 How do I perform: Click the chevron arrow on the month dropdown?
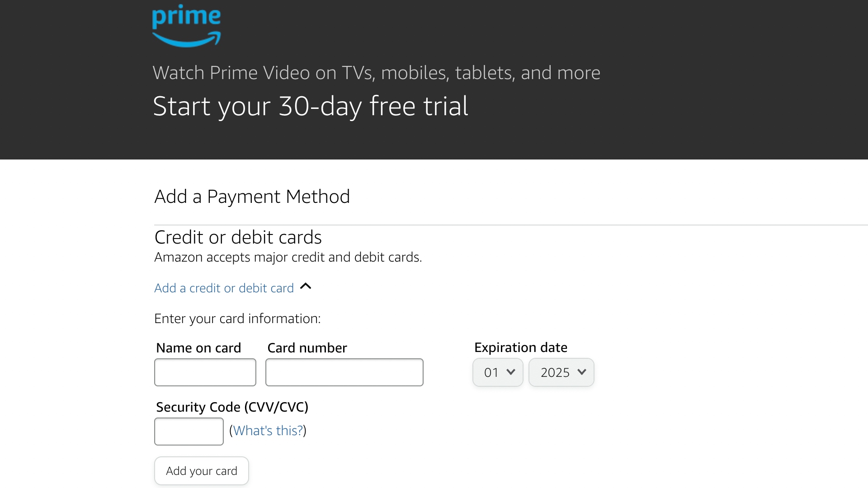tap(511, 372)
